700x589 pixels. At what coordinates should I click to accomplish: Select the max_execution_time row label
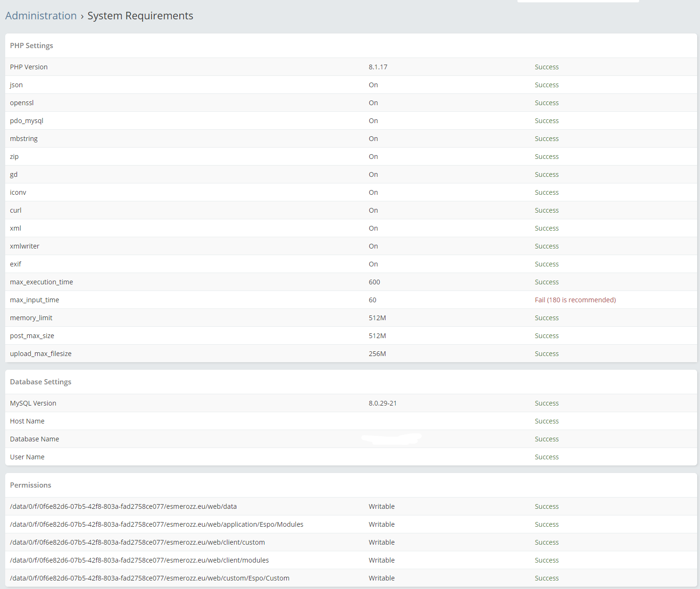click(42, 282)
